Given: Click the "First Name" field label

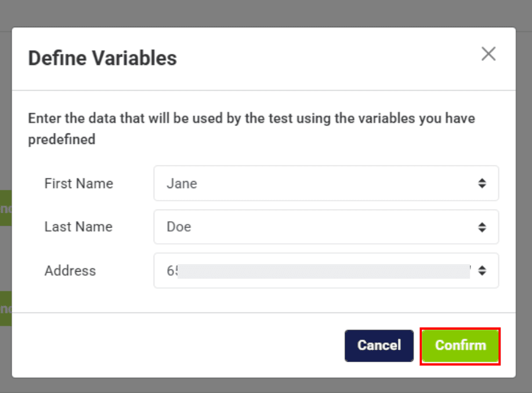Looking at the screenshot, I should 79,183.
